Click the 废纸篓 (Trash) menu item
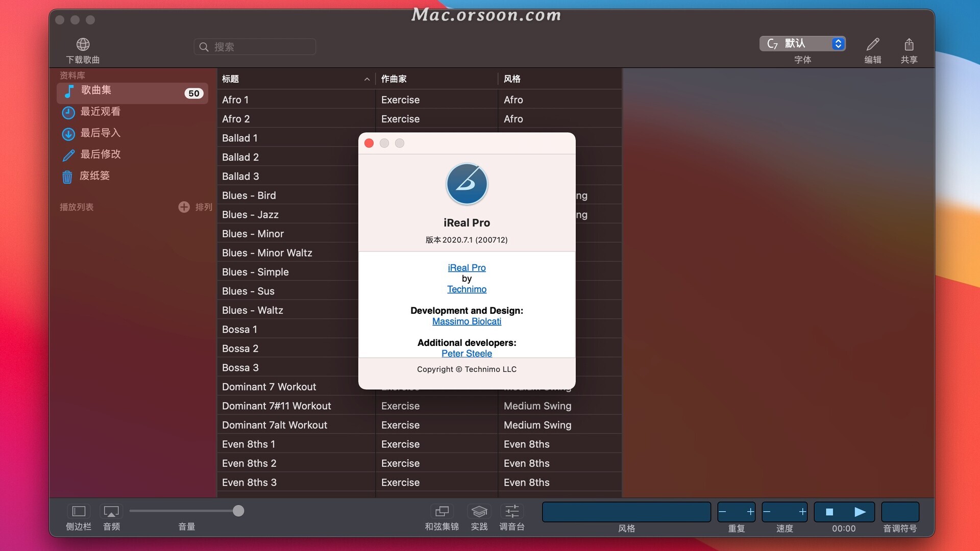Screen dimensions: 980x551 [x=95, y=176]
